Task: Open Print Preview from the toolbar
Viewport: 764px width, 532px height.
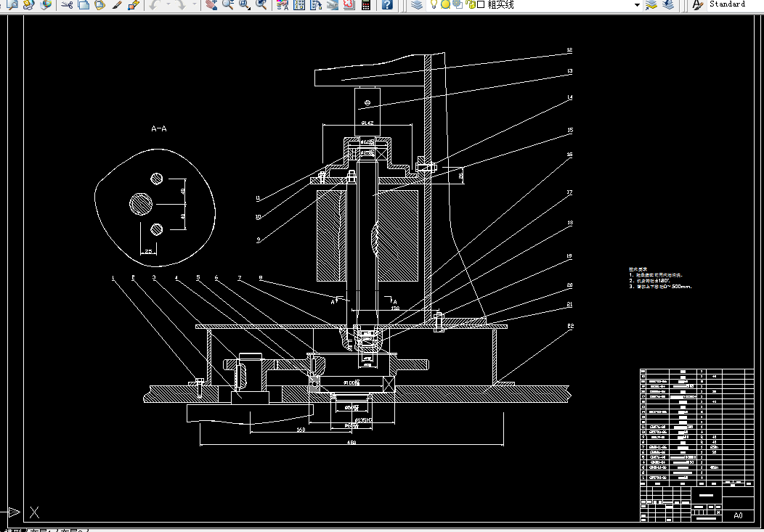Action: click(12, 5)
